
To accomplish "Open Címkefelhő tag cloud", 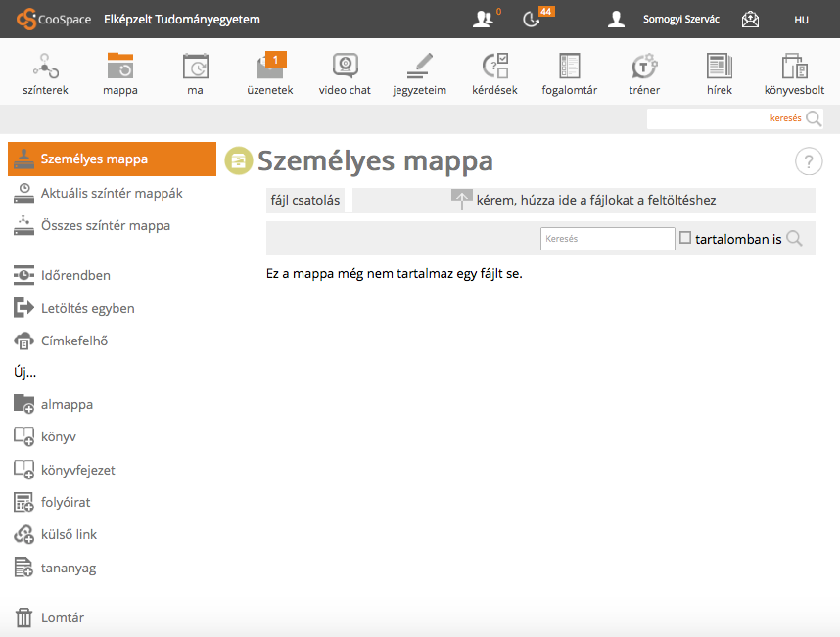I will (61, 341).
